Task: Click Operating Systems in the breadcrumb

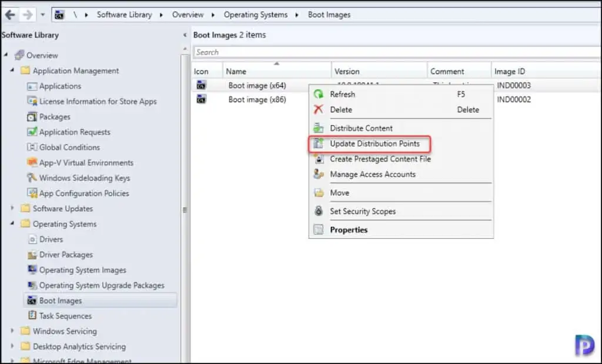Action: coord(256,15)
